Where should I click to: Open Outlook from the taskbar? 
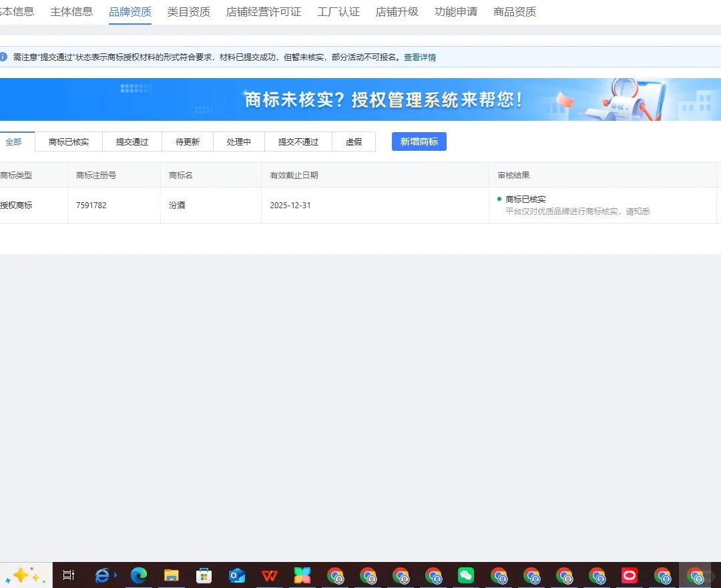click(x=236, y=575)
